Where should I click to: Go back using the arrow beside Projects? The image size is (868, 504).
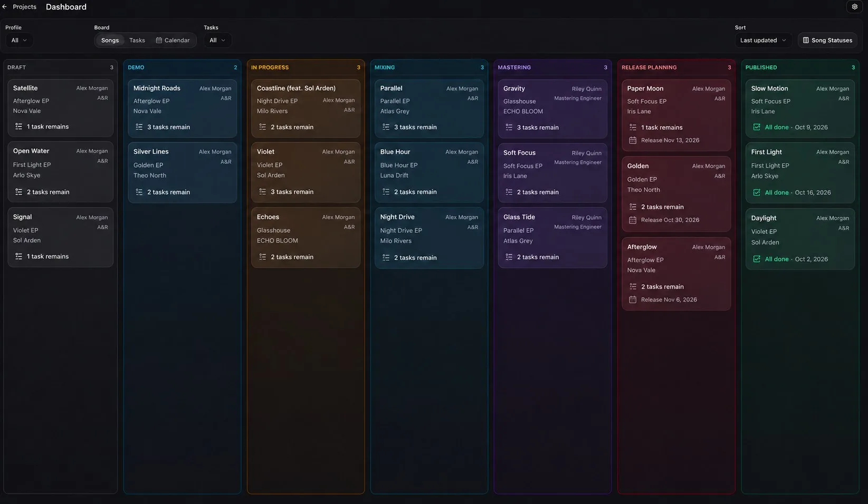[5, 7]
